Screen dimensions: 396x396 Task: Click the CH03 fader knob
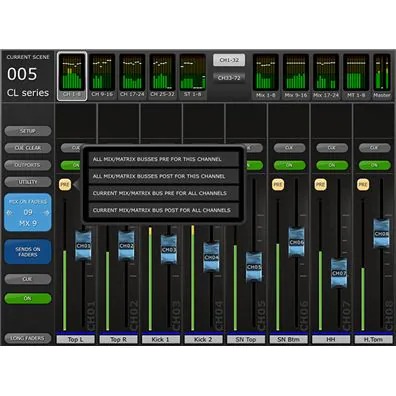(x=169, y=250)
